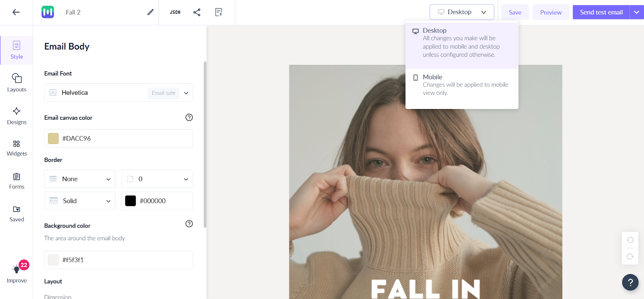Open the JSON view

[175, 12]
